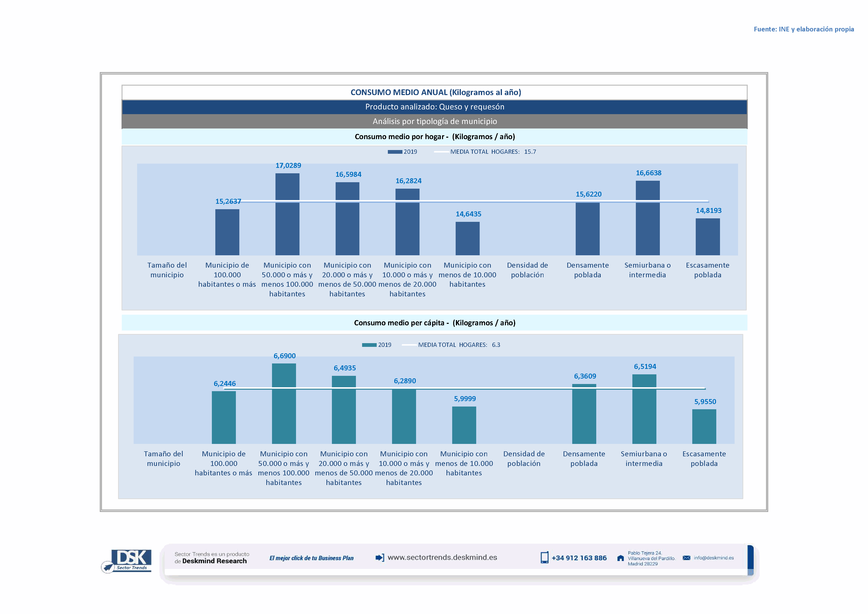Click the paper plane emblem on the logo
The image size is (868, 614).
click(x=108, y=567)
